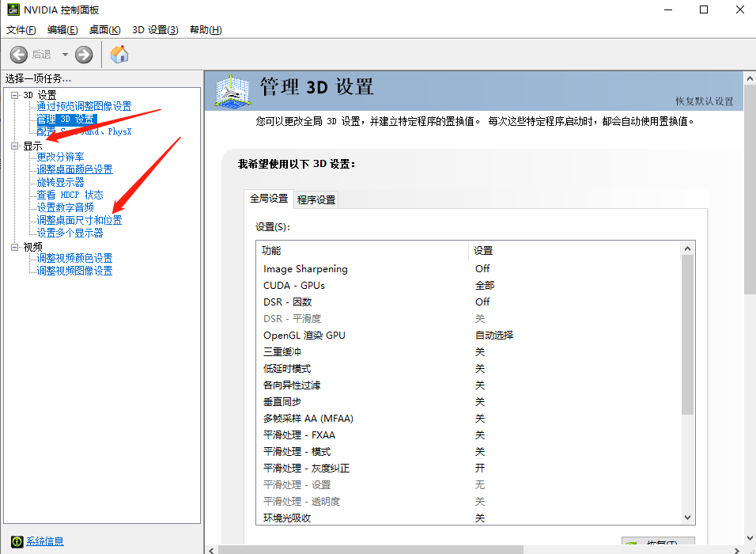Click the forward navigation arrow icon
The image size is (756, 554).
click(84, 55)
